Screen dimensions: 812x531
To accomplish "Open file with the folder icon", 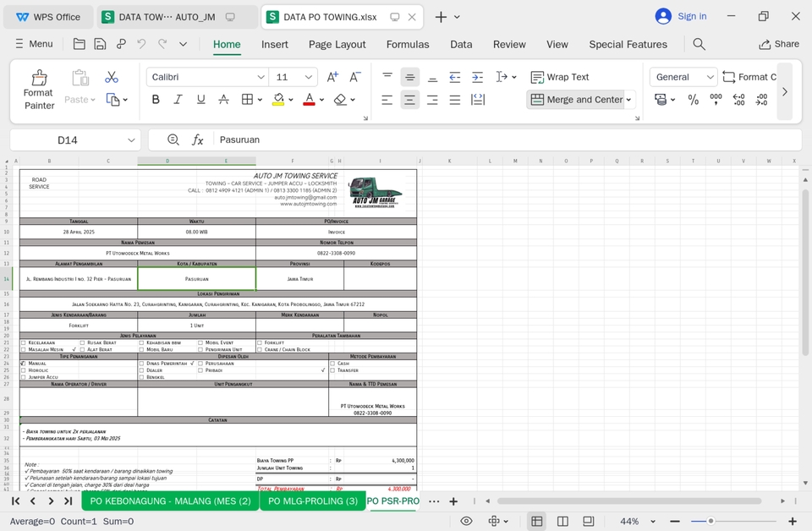I will (80, 44).
